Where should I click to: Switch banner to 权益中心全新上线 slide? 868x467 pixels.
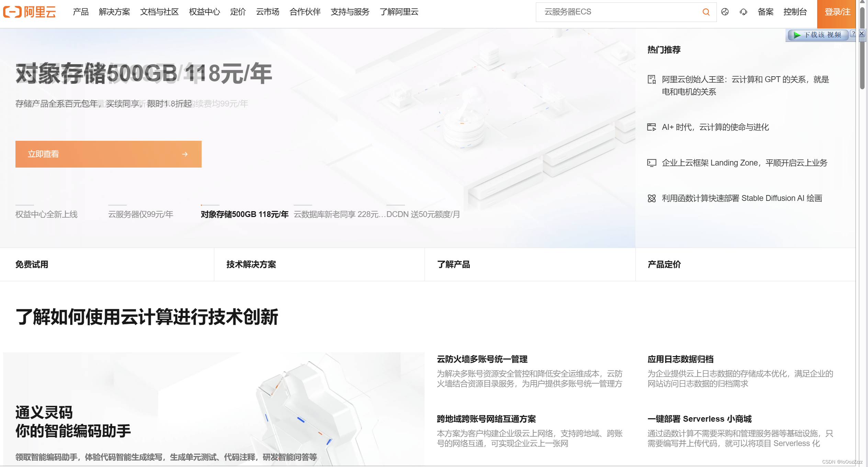pyautogui.click(x=46, y=214)
